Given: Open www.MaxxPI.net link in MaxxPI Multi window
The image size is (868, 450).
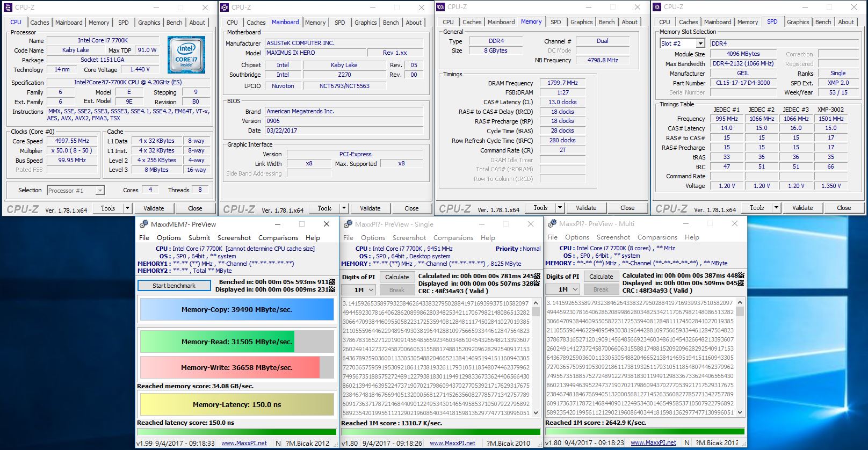Looking at the screenshot, I should [653, 442].
